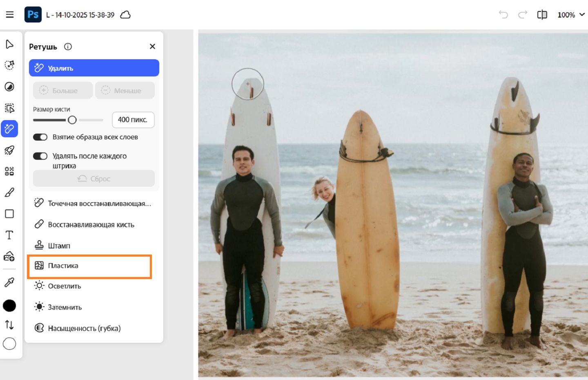Select the Rectangle shape tool

(9, 214)
